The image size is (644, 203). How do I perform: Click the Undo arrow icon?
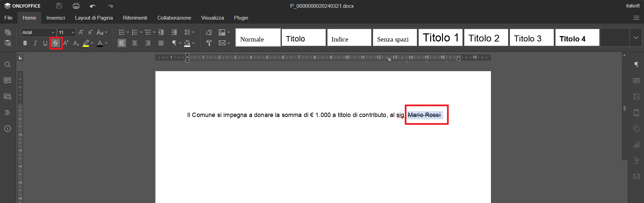click(93, 6)
